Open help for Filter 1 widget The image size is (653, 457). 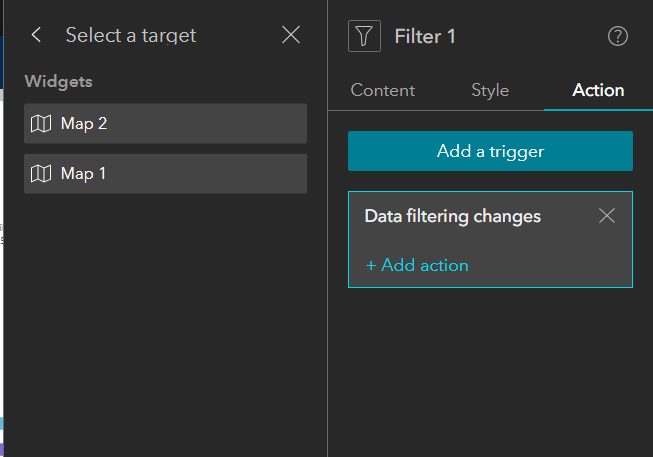click(x=618, y=37)
